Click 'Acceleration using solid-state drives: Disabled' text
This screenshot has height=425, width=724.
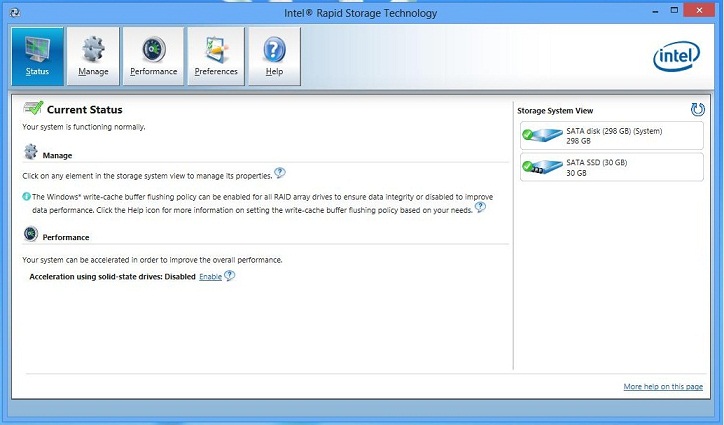click(112, 277)
